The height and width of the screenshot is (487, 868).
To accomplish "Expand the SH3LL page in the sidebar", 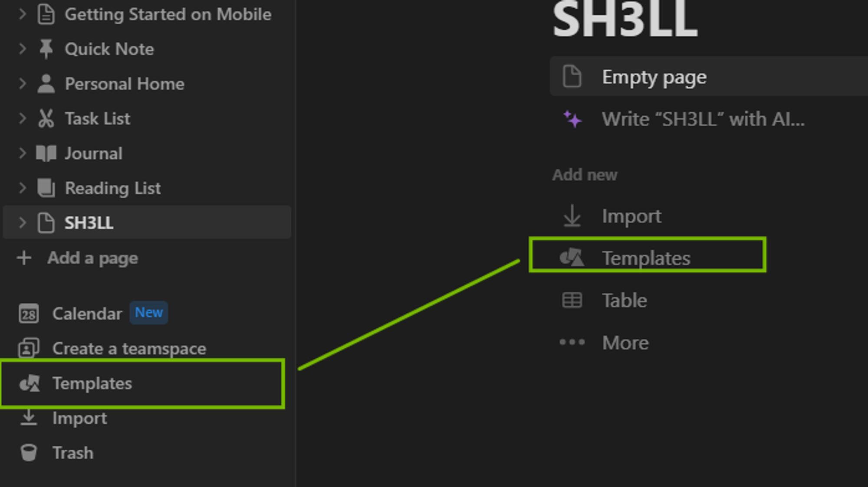I will tap(22, 222).
